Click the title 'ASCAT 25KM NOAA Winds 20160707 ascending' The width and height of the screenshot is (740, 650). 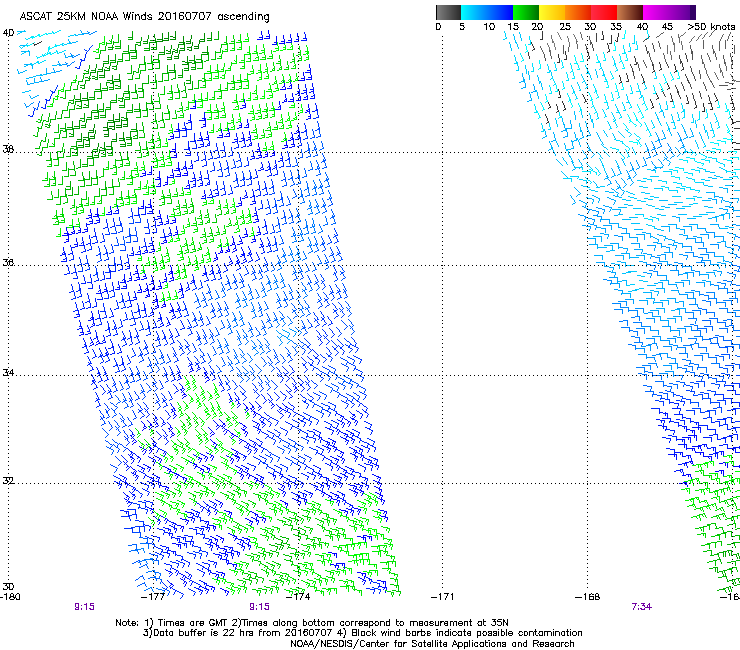tap(144, 17)
